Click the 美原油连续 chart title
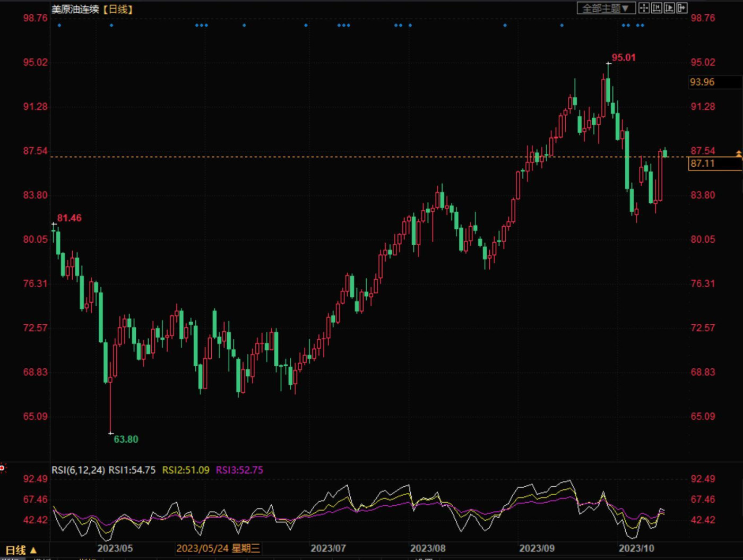Image resolution: width=743 pixels, height=560 pixels. 75,9
